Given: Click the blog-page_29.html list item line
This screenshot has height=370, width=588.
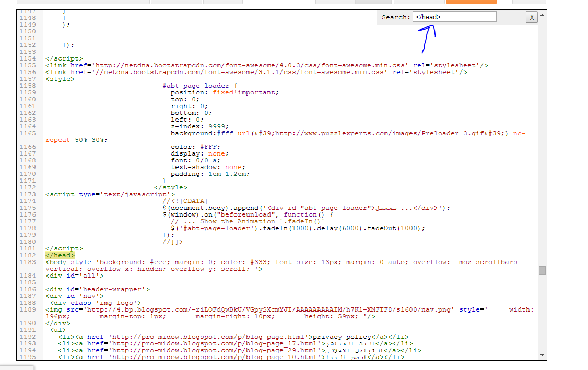Looking at the screenshot, I should 239,350.
